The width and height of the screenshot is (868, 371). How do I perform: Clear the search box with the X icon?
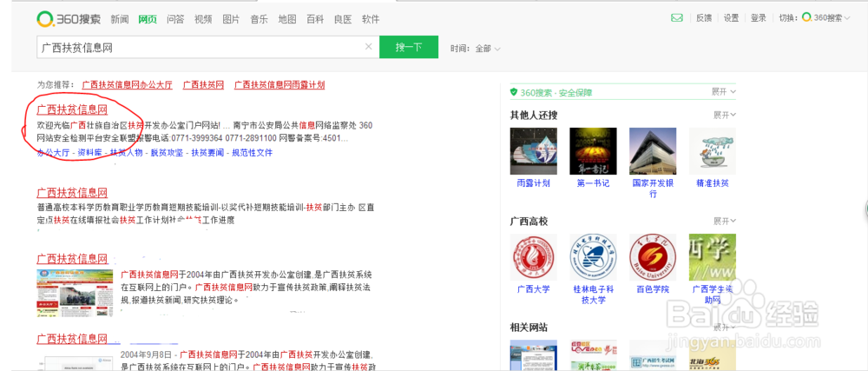369,47
